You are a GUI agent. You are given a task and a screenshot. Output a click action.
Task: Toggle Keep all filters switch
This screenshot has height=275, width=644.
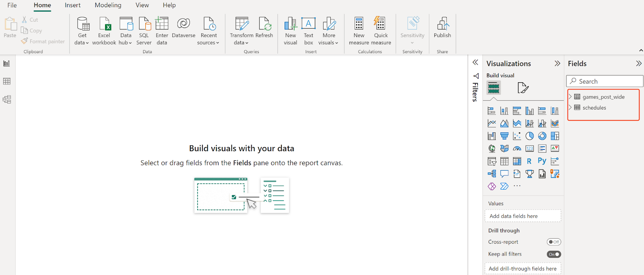[554, 254]
